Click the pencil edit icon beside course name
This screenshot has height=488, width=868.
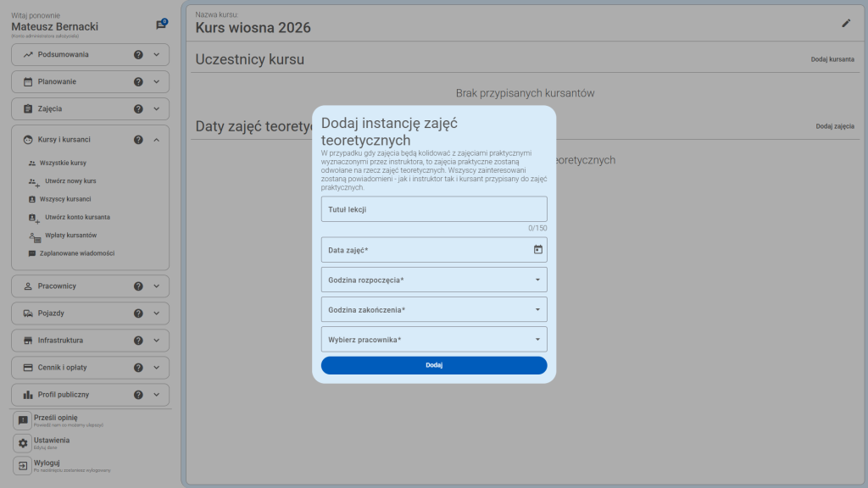[846, 23]
